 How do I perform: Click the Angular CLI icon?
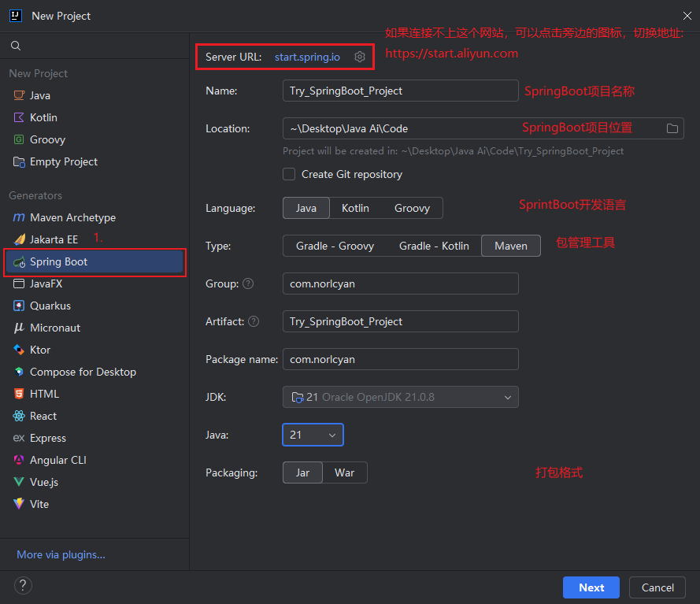click(x=19, y=460)
